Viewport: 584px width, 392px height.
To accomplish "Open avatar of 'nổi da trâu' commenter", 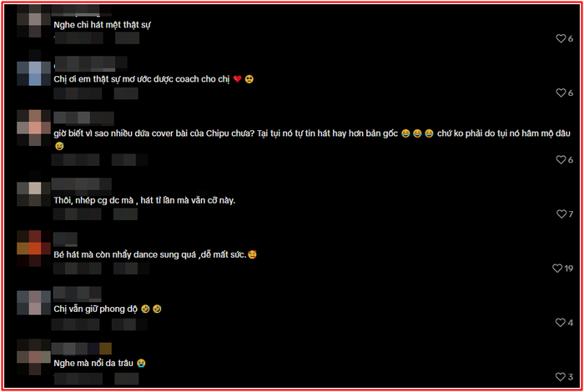I will tap(34, 357).
